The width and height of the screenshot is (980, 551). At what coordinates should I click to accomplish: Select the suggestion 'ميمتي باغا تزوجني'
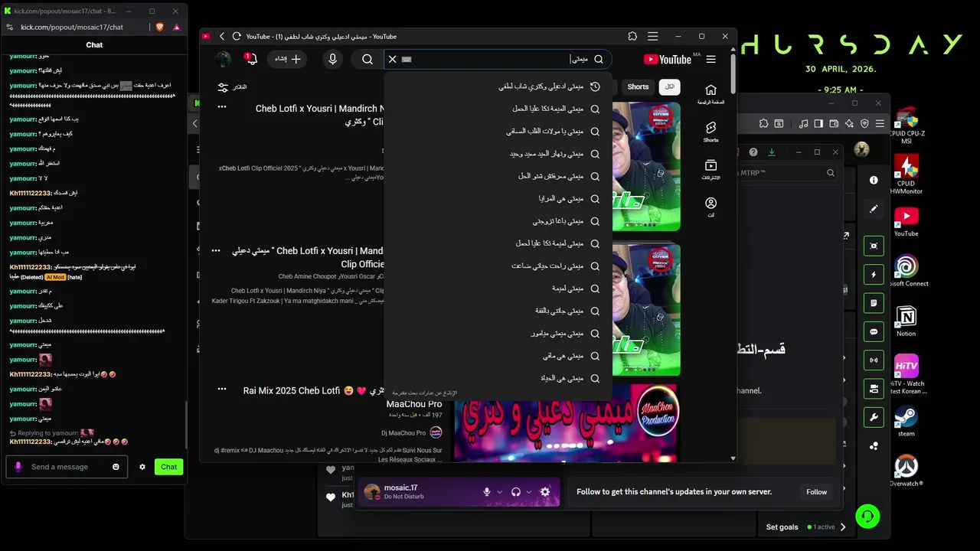click(x=498, y=221)
